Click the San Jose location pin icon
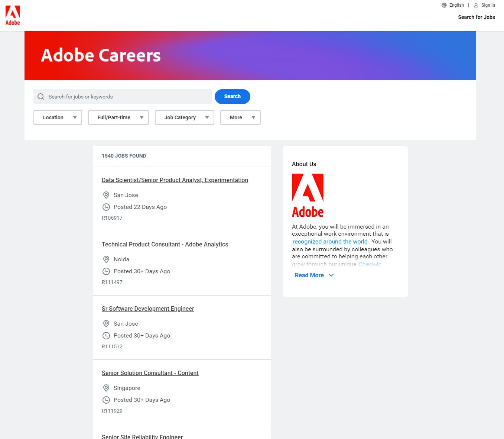This screenshot has width=504, height=439. coord(106,195)
